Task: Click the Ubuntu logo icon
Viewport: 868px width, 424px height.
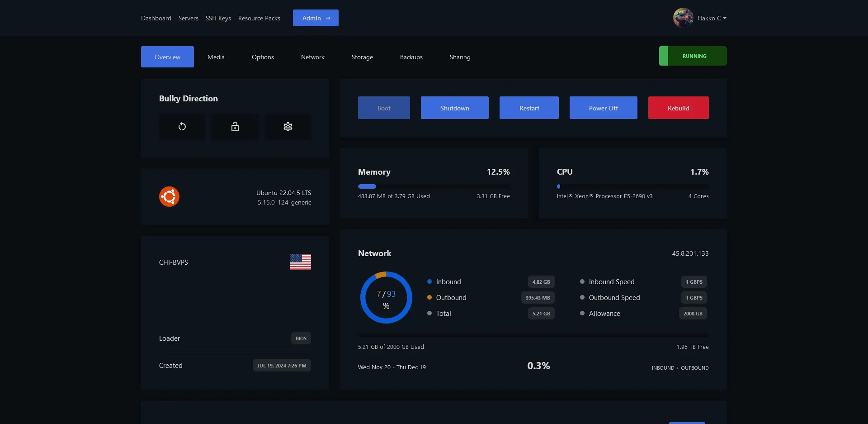Action: [169, 197]
